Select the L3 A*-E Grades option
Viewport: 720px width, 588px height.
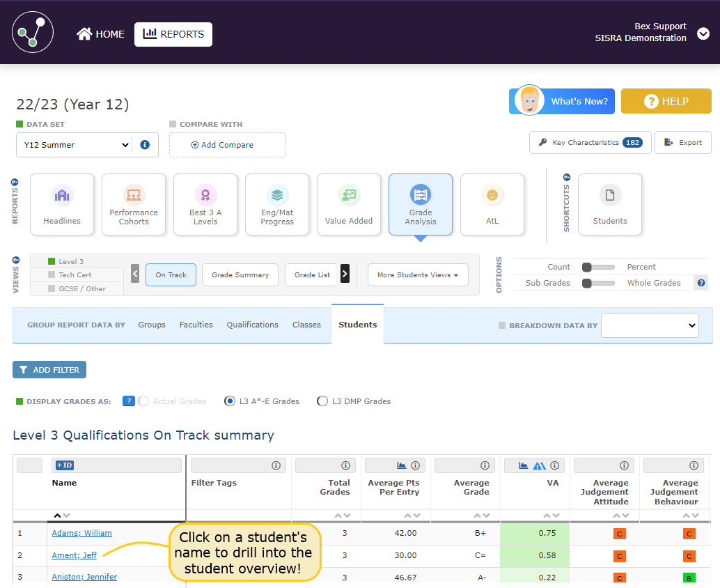coord(230,401)
